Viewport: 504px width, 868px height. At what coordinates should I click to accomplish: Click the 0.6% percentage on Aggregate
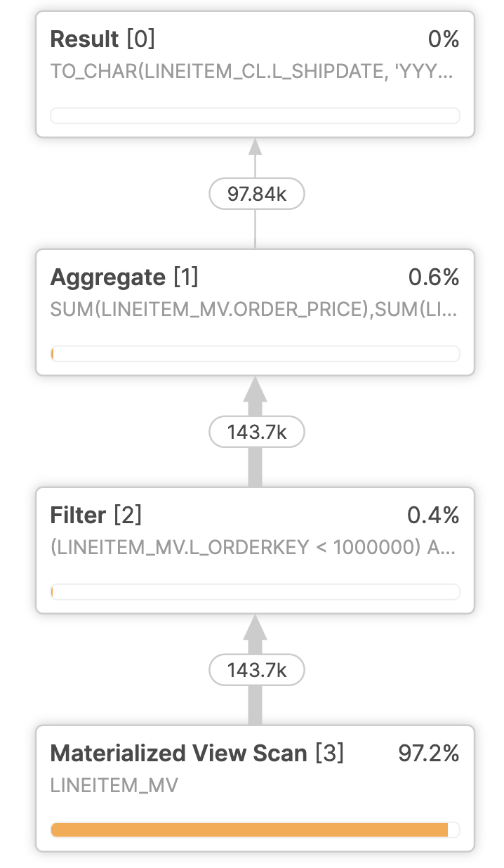[x=433, y=277]
